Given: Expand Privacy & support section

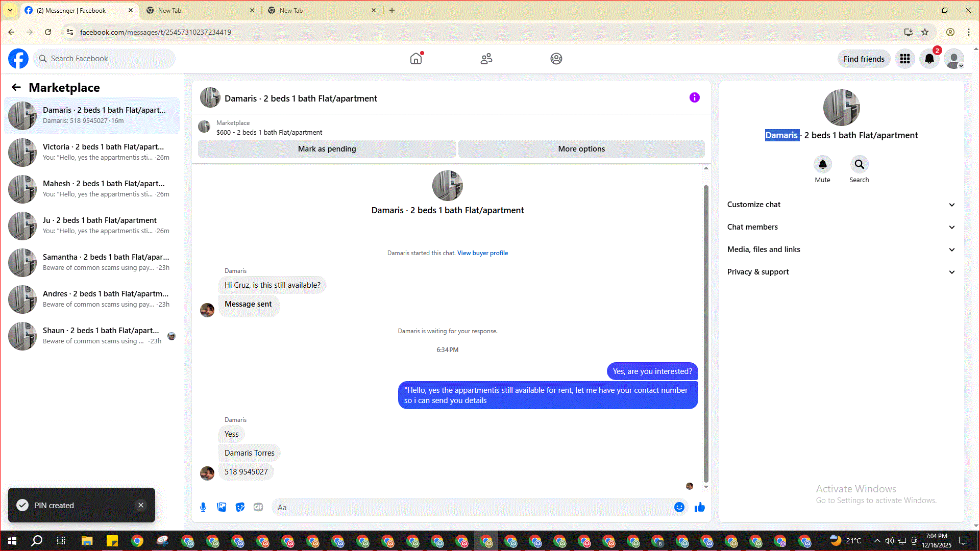Looking at the screenshot, I should pyautogui.click(x=841, y=272).
